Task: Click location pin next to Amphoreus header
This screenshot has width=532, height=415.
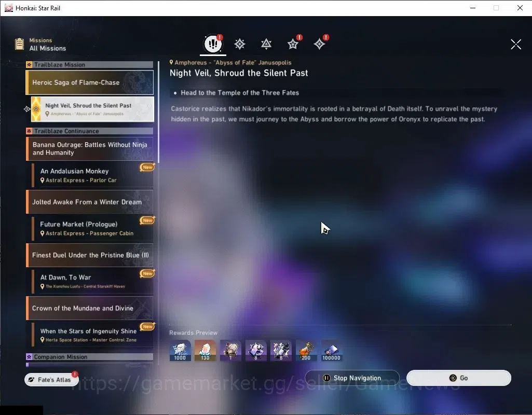Action: point(171,62)
